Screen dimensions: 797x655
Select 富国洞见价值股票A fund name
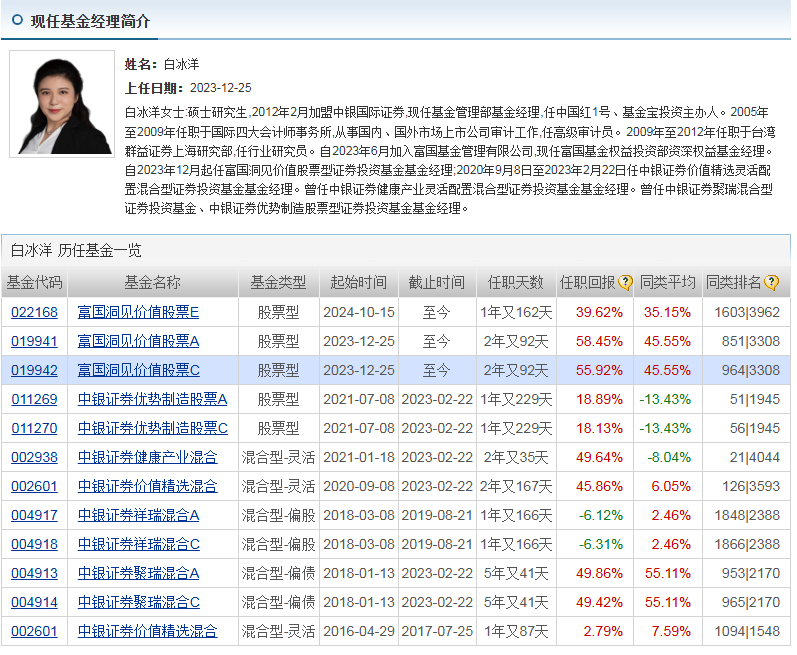click(138, 341)
